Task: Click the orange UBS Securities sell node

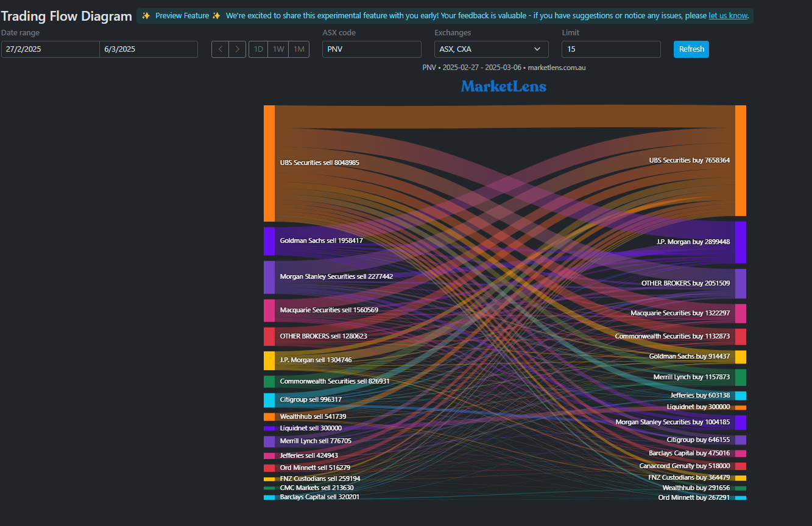Action: [x=269, y=163]
